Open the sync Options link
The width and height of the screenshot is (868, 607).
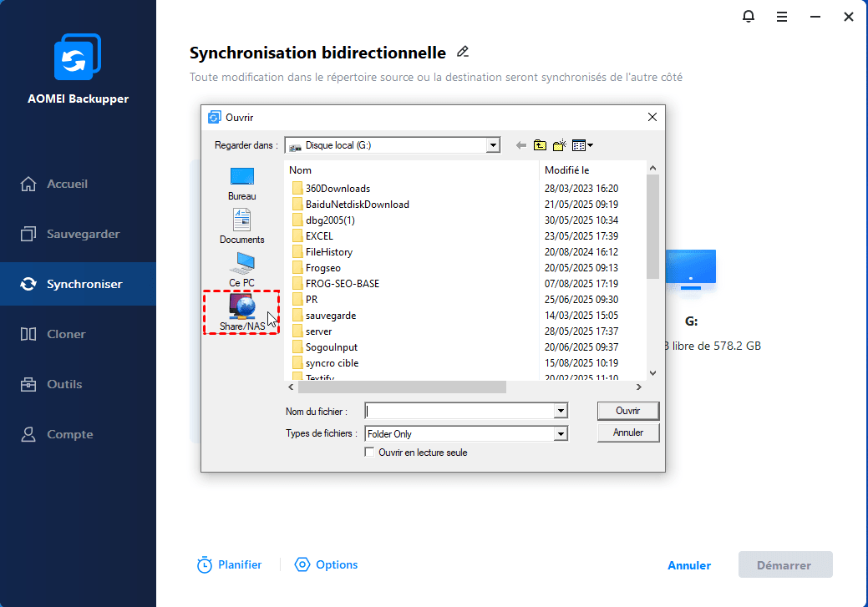click(326, 565)
